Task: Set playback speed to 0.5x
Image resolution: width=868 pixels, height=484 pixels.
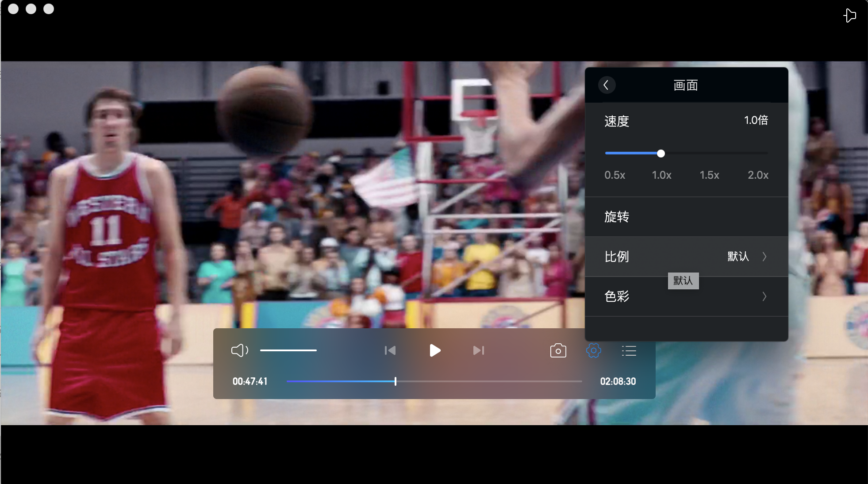Action: click(x=615, y=175)
